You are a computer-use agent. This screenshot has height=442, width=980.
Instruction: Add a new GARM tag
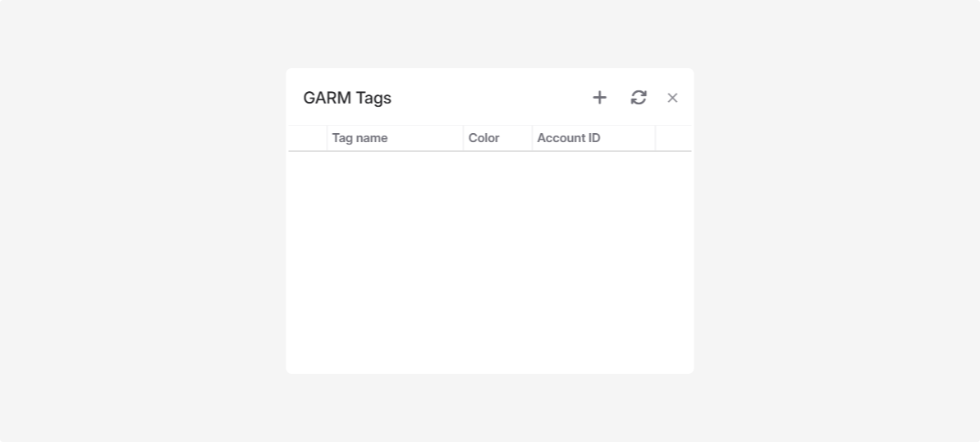[x=599, y=98]
